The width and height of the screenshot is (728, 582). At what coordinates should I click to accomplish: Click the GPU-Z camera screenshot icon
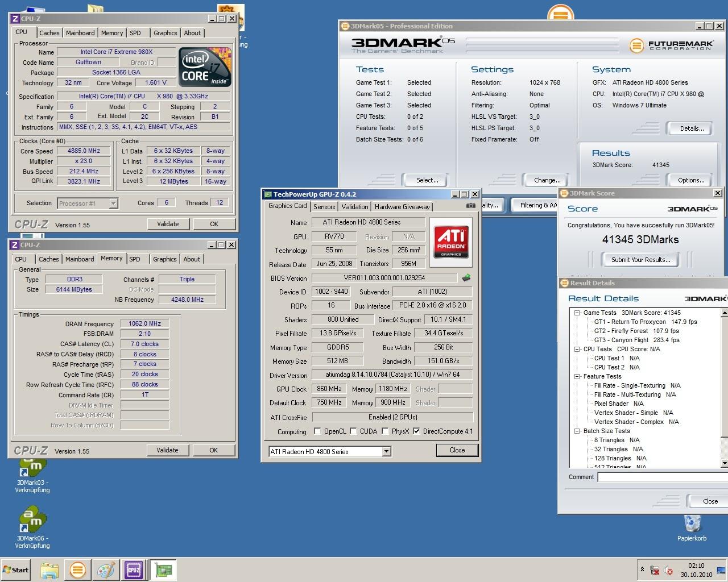tap(471, 206)
